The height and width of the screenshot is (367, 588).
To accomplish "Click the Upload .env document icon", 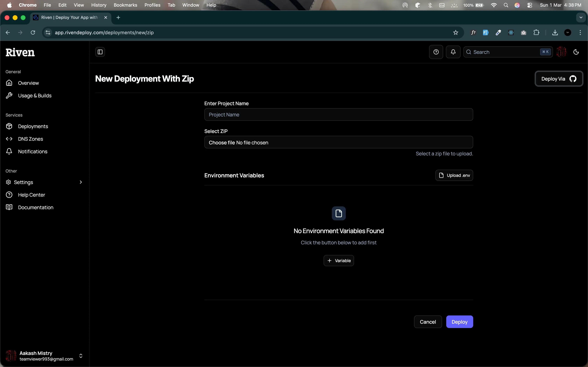I will (442, 175).
